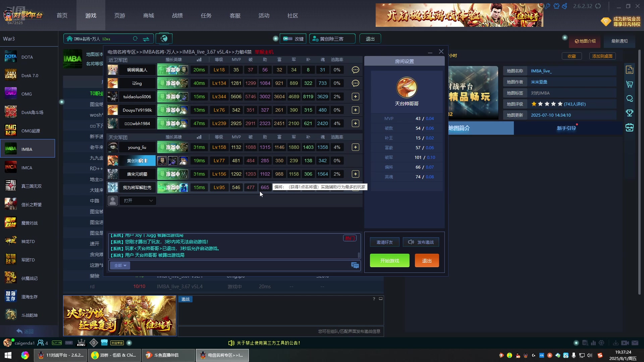Viewport: 644px width, 362px height.
Task: Open the 商城 tab
Action: (x=149, y=15)
